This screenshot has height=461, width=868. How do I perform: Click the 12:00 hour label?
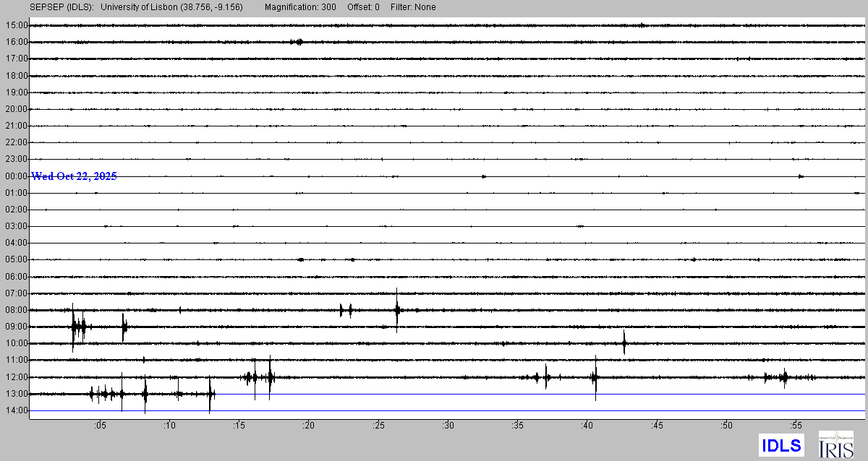[x=15, y=377]
